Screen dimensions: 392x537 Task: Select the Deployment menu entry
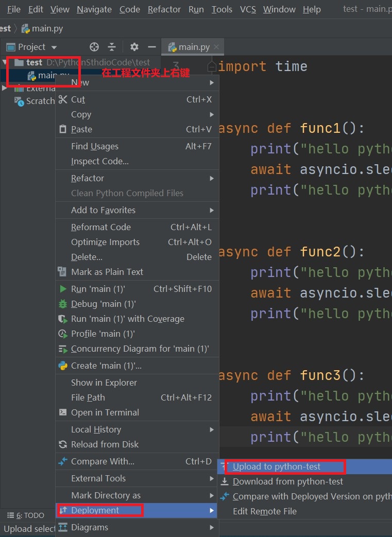pos(137,510)
